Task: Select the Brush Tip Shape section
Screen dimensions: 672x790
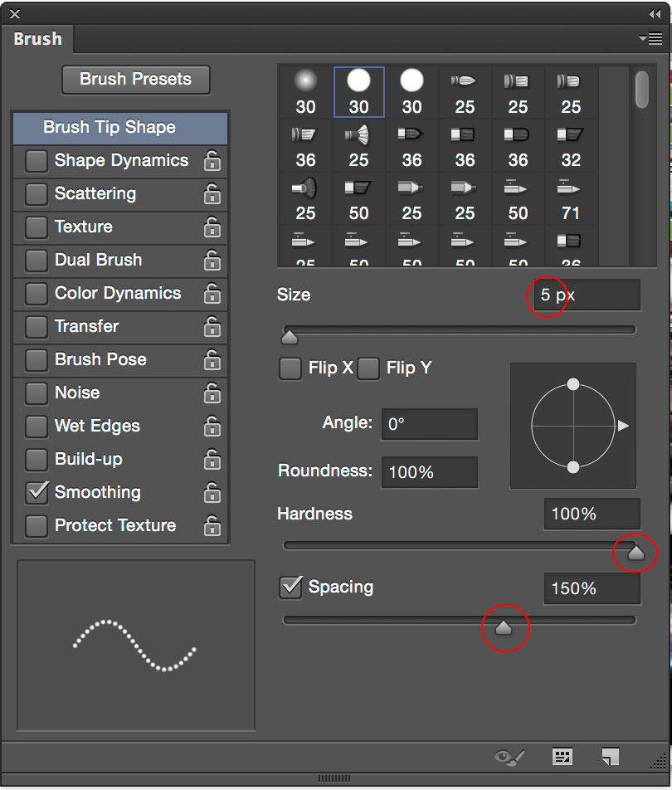Action: 119,128
